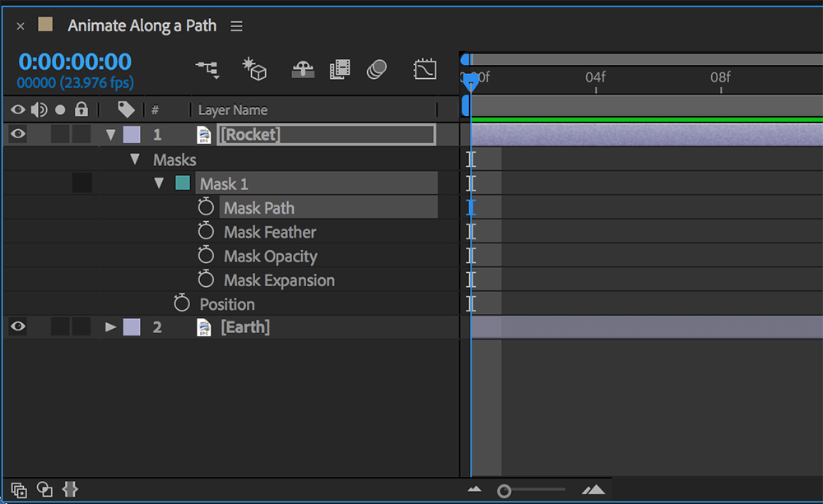Open the Timeline panel menu
This screenshot has height=504, width=823.
pyautogui.click(x=236, y=25)
